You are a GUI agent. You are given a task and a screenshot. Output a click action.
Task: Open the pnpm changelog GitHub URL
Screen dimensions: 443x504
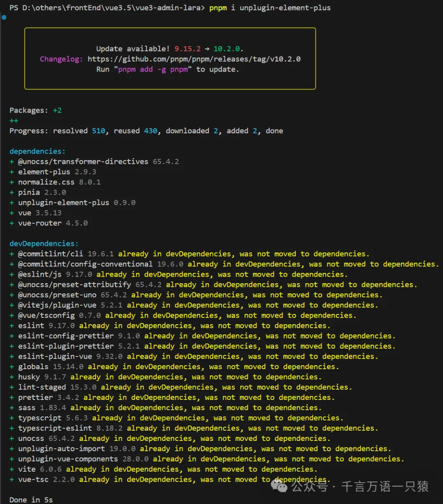coord(194,59)
